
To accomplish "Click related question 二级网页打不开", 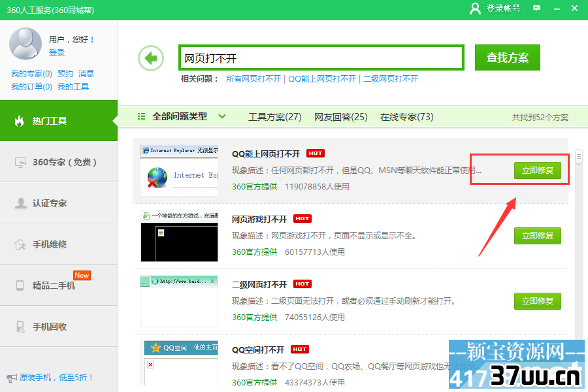I will [x=391, y=79].
